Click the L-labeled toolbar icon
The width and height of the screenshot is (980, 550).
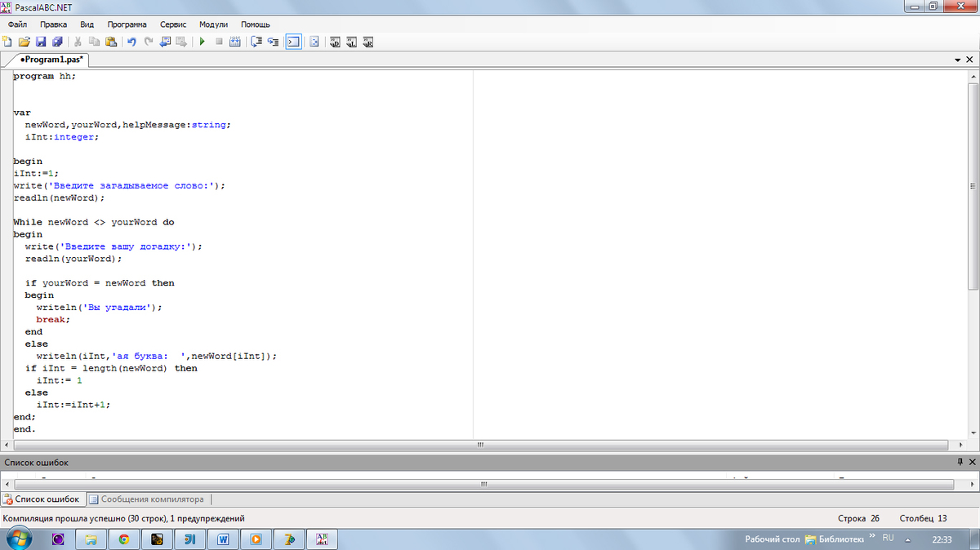(352, 42)
